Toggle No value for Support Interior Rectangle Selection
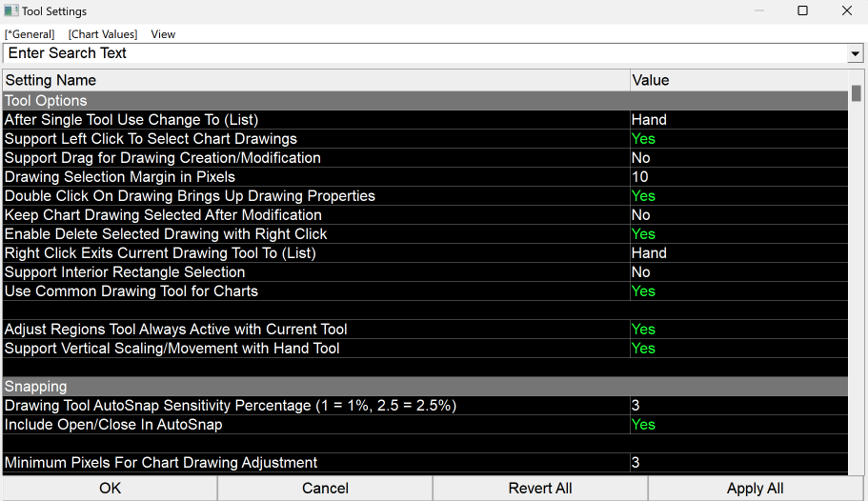868x501 pixels. [x=641, y=272]
